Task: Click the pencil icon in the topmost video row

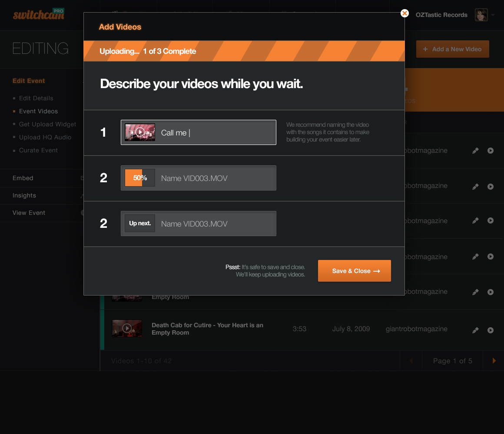Action: (475, 151)
